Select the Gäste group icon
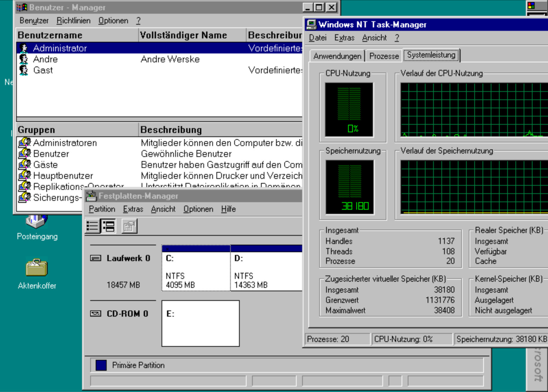This screenshot has height=392, width=548. [x=24, y=164]
